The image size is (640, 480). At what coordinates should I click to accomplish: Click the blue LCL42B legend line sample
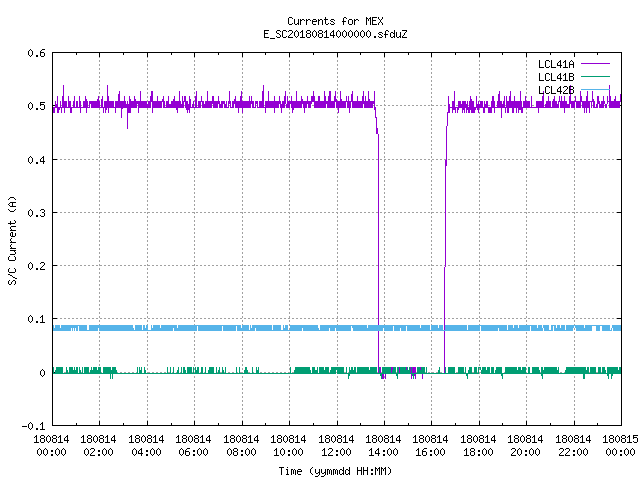click(595, 89)
